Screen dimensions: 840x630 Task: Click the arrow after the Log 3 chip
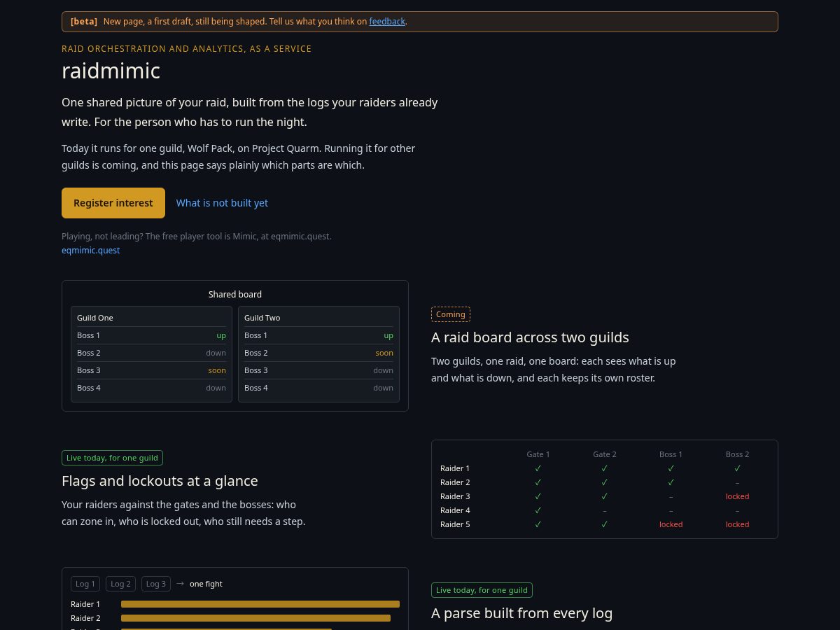[x=180, y=583]
